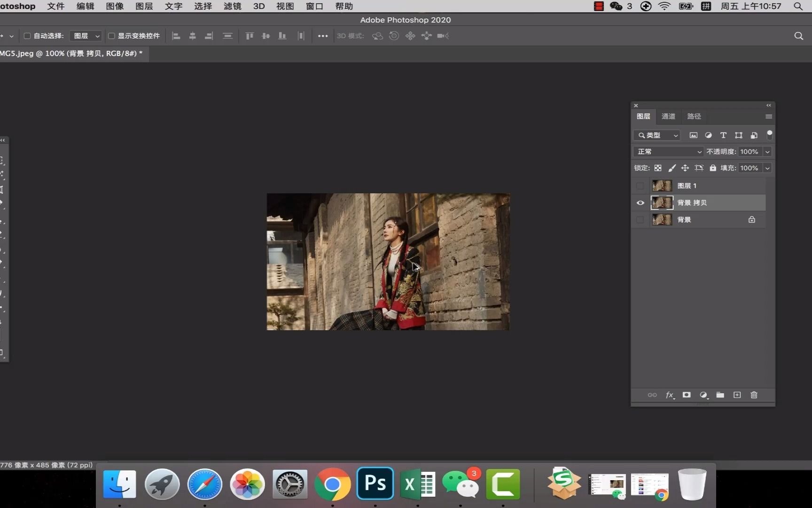The width and height of the screenshot is (812, 508).
Task: Expand the 不透明度 opacity dropdown arrow
Action: (x=767, y=151)
